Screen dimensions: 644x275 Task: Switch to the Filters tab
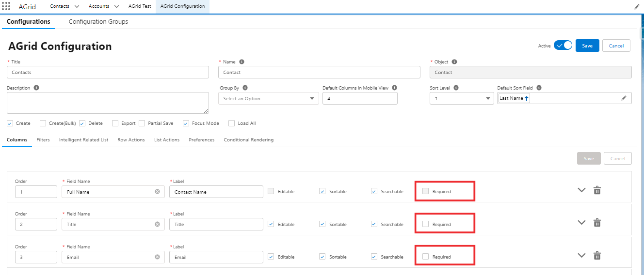(x=43, y=140)
